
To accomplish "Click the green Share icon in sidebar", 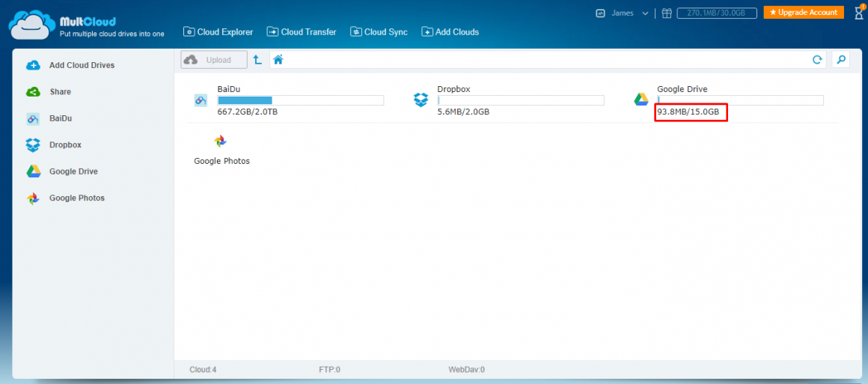I will point(33,92).
